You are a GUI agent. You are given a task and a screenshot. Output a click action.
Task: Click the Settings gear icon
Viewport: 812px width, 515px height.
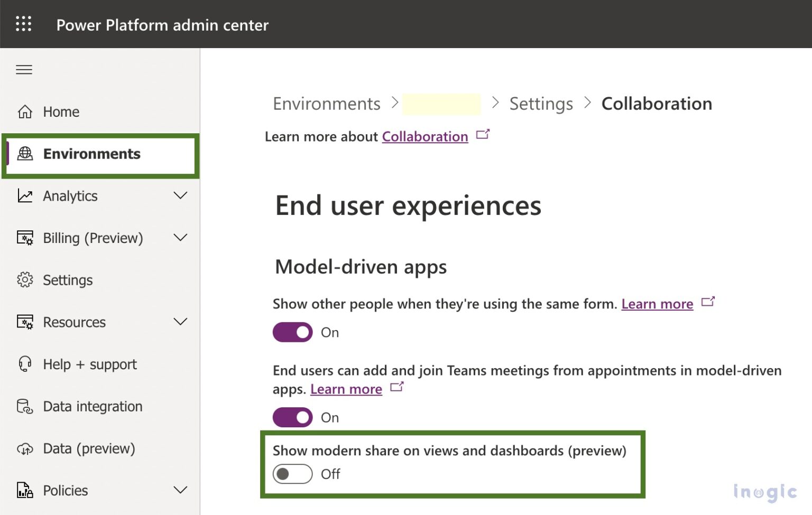(24, 280)
